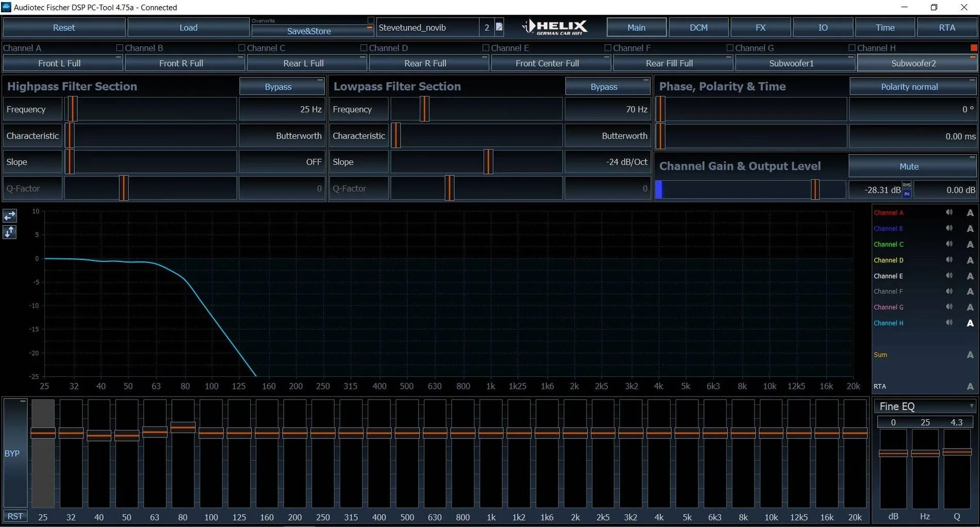The height and width of the screenshot is (527, 980).
Task: Toggle the A icon beside Channel B
Action: point(970,228)
